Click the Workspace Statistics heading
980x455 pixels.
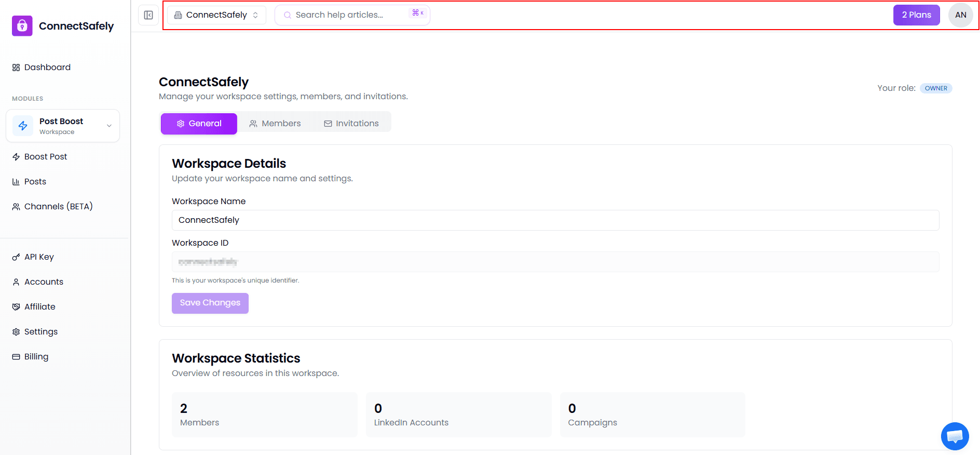pos(236,358)
